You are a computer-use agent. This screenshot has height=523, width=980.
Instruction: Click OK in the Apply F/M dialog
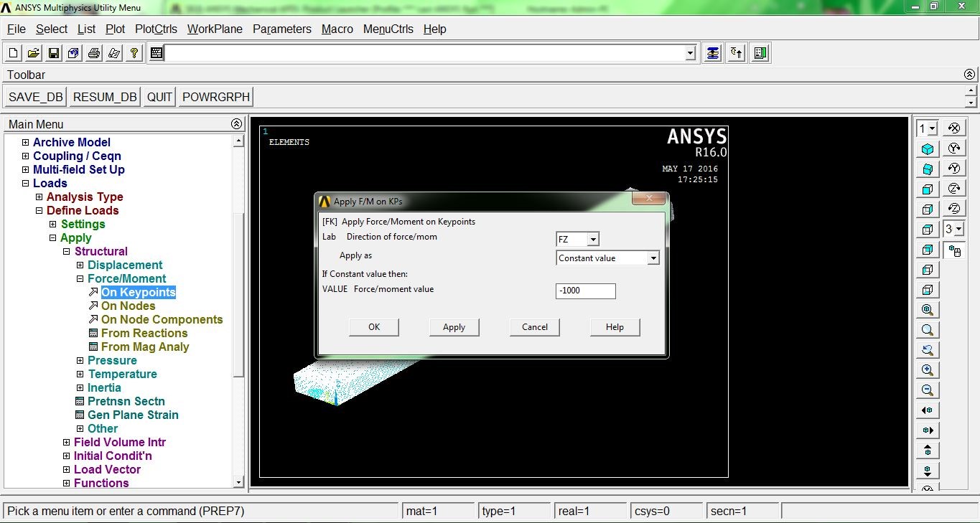(x=373, y=326)
